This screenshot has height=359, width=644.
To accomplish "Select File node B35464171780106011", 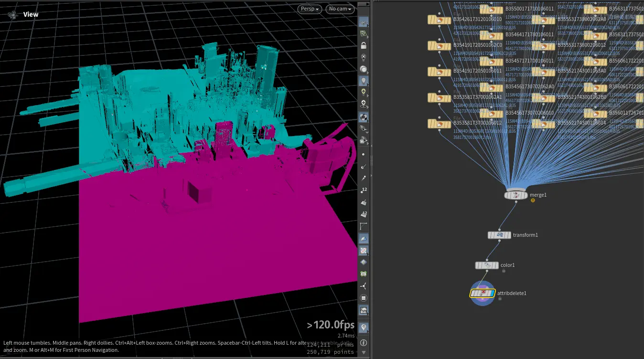I will point(492,35).
